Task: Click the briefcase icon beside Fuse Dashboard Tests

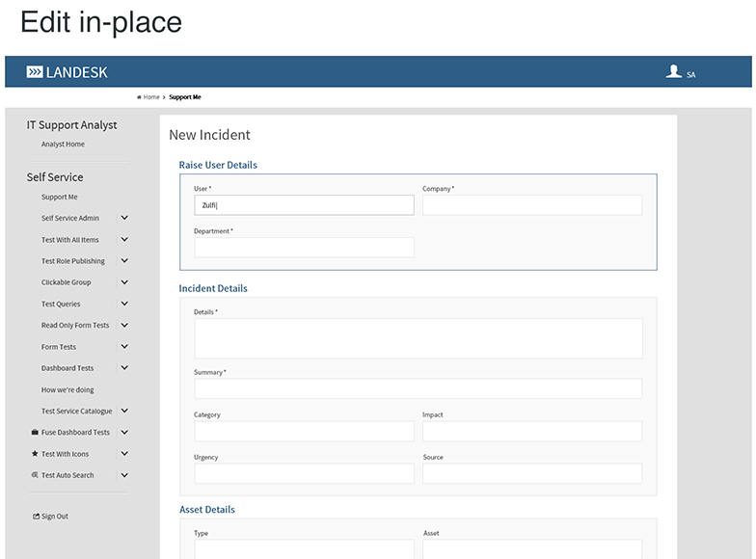Action: point(35,433)
